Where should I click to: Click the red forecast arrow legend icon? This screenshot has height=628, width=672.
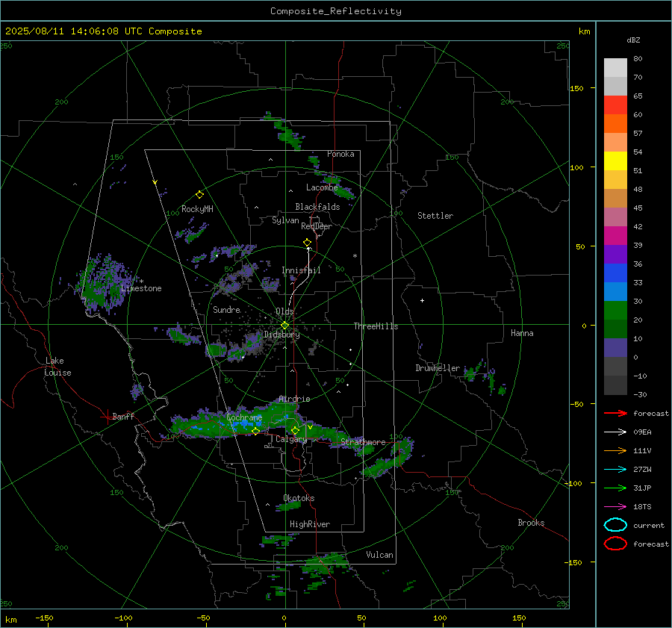pos(615,413)
